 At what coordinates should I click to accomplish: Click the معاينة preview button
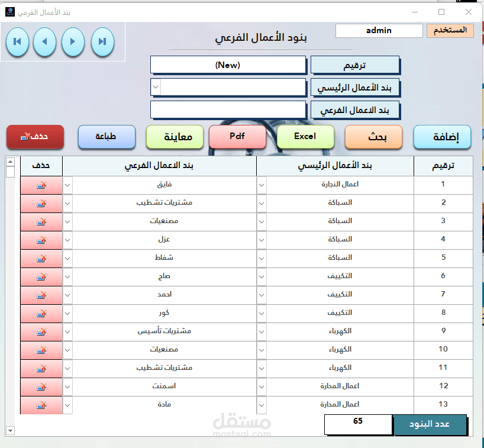click(175, 137)
